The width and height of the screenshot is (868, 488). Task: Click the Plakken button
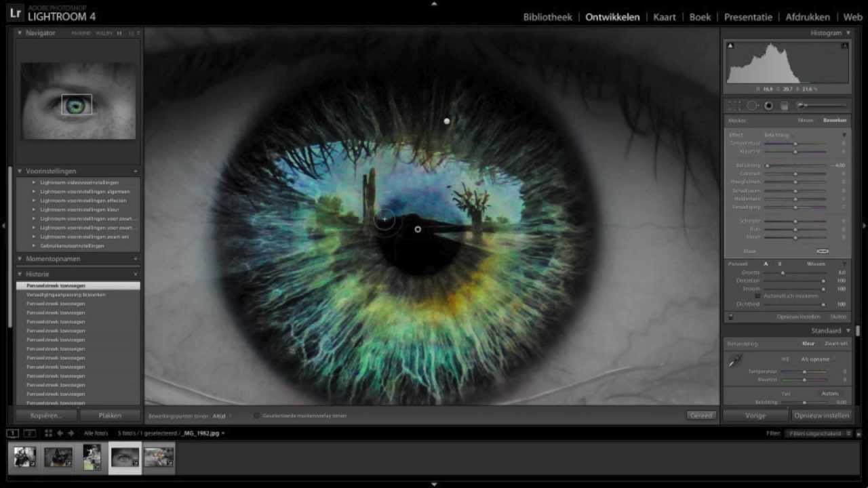(110, 415)
